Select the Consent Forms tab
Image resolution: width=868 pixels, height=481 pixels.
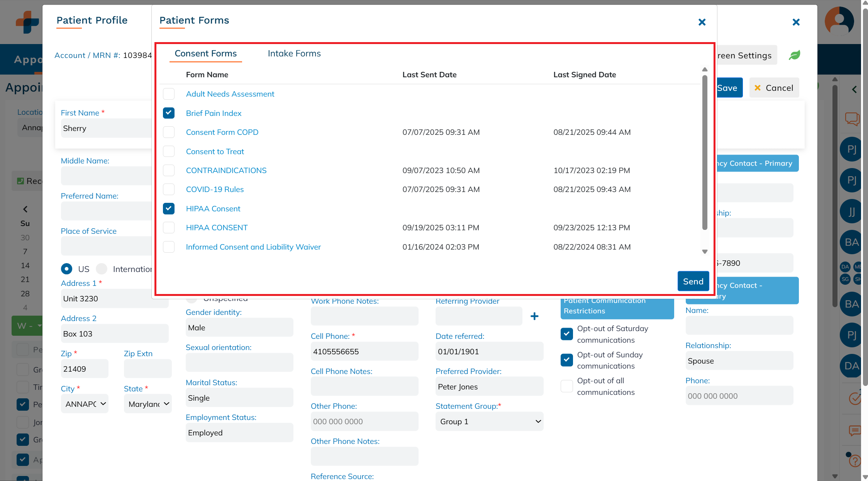coord(205,53)
